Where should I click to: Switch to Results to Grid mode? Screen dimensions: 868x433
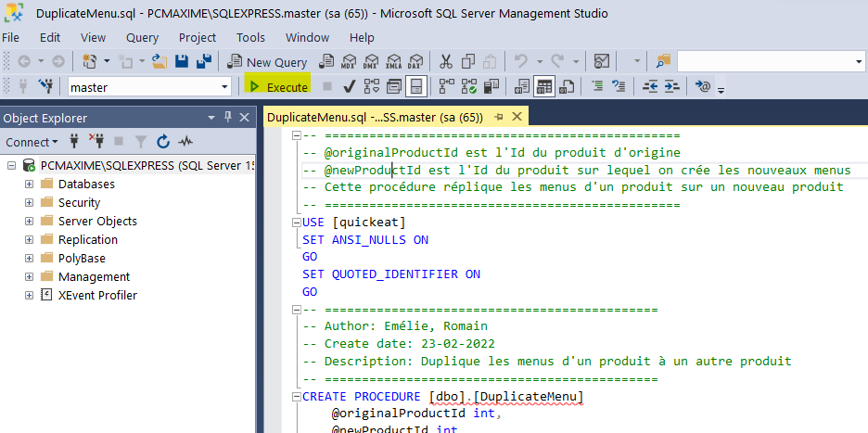pos(544,86)
